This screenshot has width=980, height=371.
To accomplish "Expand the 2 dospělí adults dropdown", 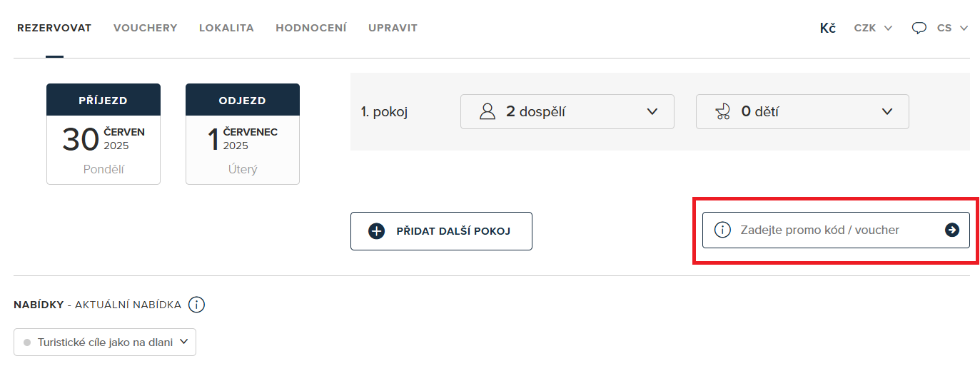I will [x=567, y=111].
